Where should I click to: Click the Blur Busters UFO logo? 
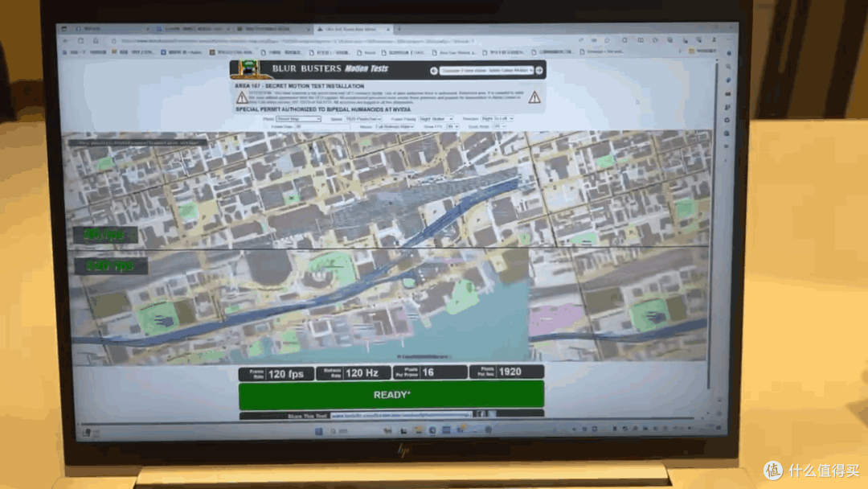[248, 69]
